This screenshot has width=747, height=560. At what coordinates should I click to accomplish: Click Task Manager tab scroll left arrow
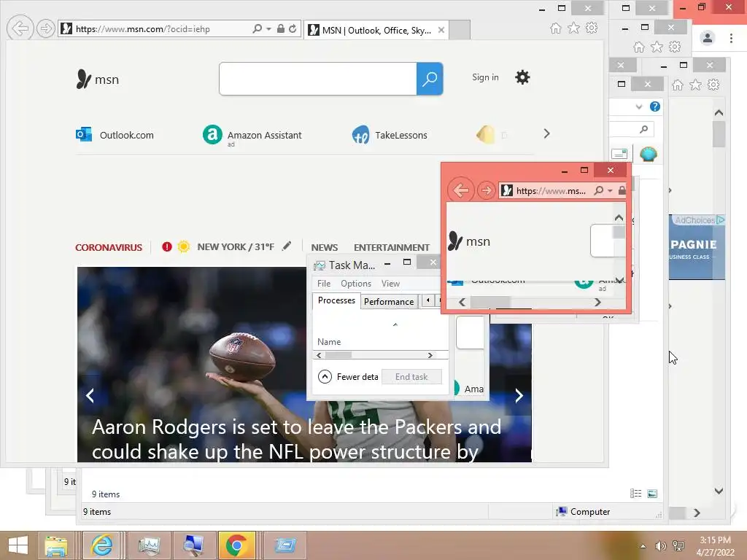pyautogui.click(x=427, y=300)
